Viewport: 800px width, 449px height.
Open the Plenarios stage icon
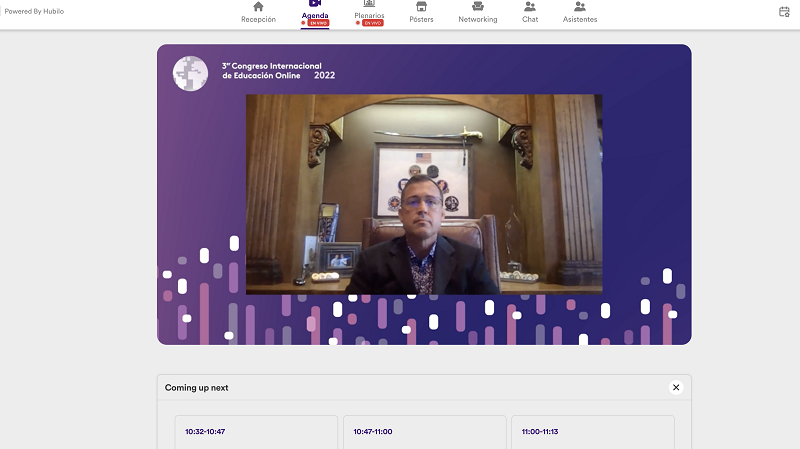click(x=369, y=3)
